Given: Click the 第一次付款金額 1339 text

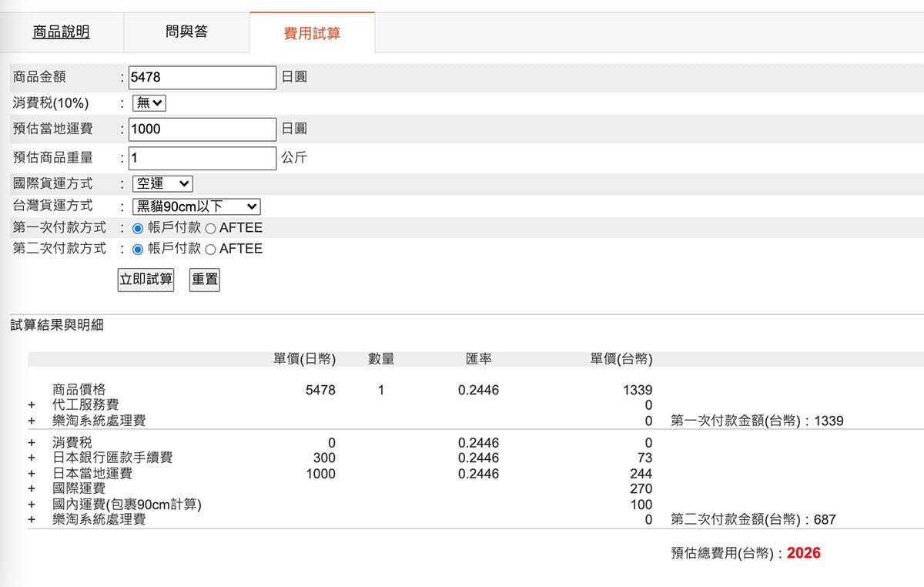Looking at the screenshot, I should pos(757,421).
